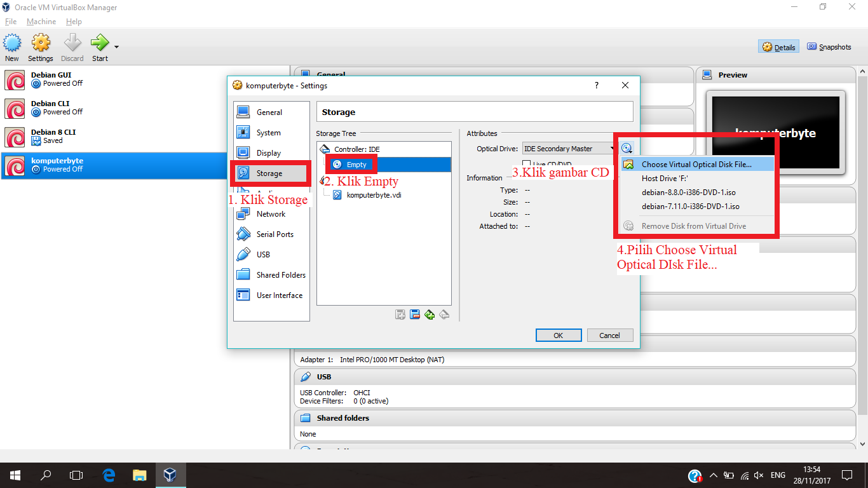The width and height of the screenshot is (868, 488).
Task: Click Remove Disk from Virtual Drive entry
Action: 698,226
